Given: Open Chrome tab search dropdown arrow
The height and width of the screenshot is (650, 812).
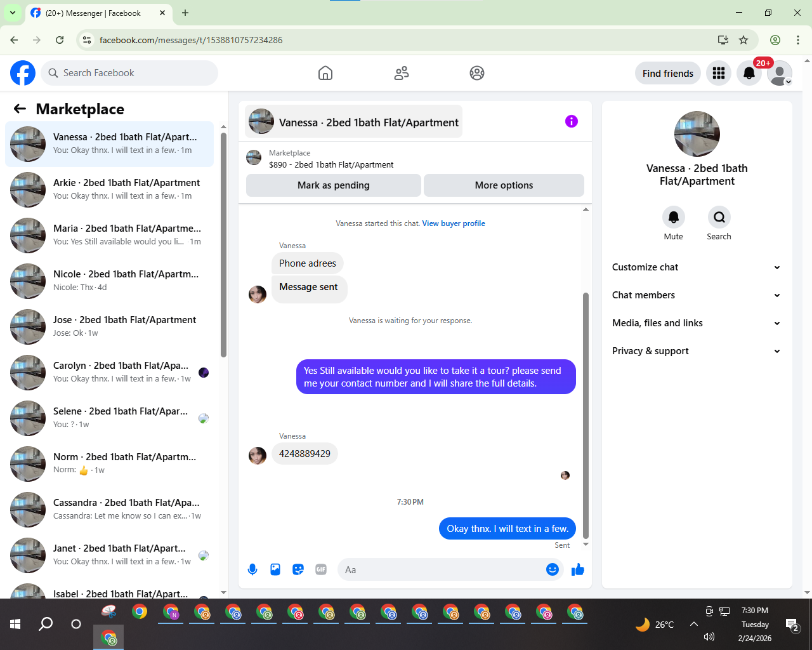Looking at the screenshot, I should [13, 13].
